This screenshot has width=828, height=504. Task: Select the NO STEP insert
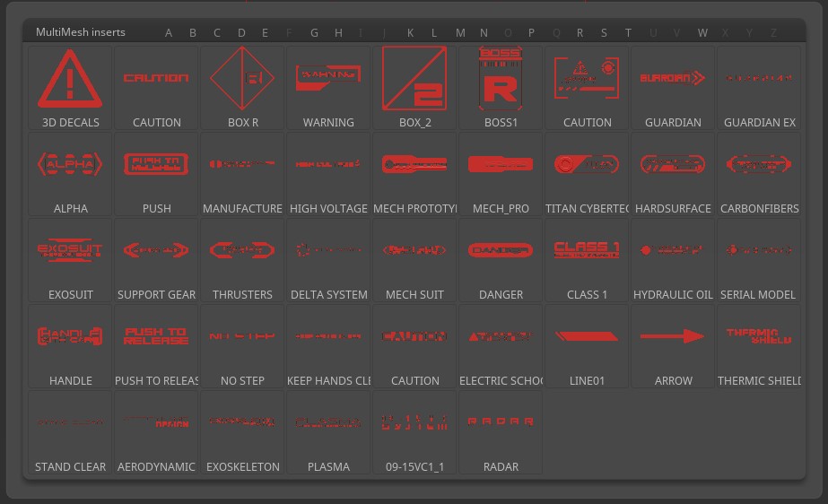(x=242, y=345)
